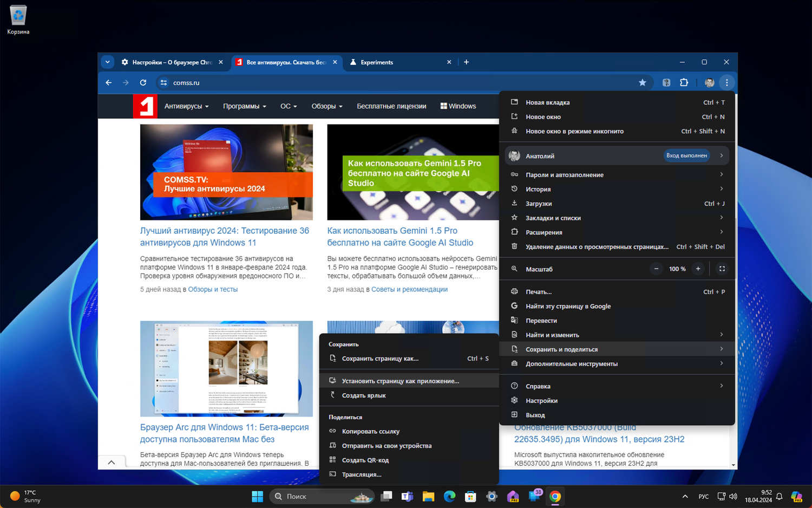Go back using the browser back arrow
This screenshot has width=812, height=508.
[109, 83]
